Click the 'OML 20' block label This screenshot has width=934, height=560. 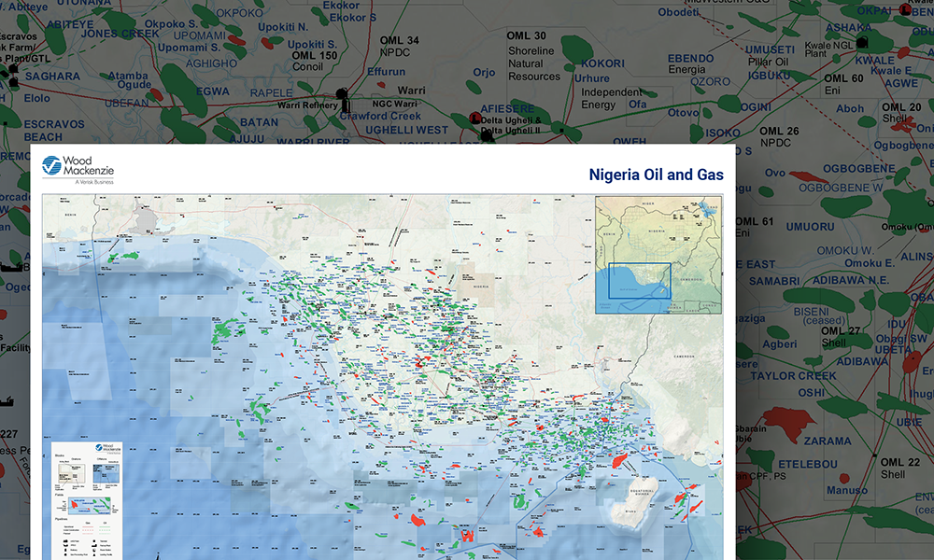click(901, 107)
